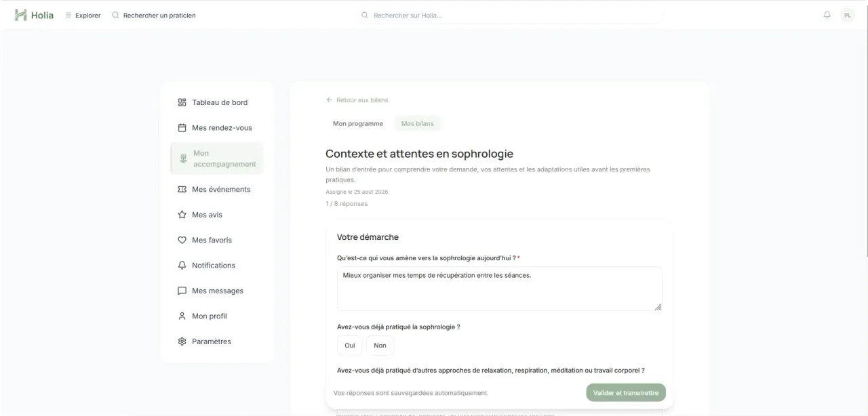Click the Mes avis star icon
Screen dimensions: 868x416
182,215
